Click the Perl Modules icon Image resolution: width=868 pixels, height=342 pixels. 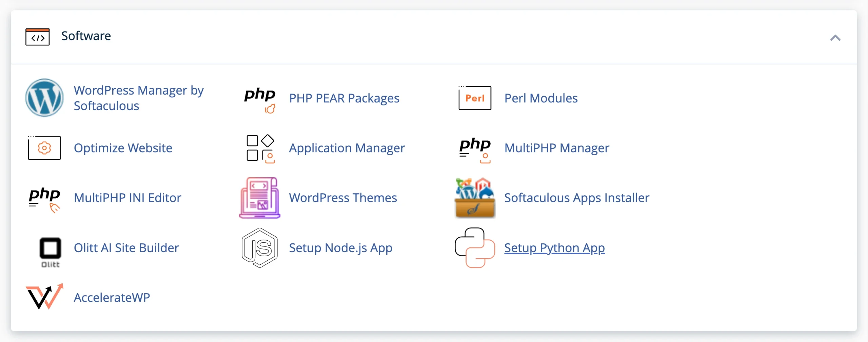coord(475,98)
